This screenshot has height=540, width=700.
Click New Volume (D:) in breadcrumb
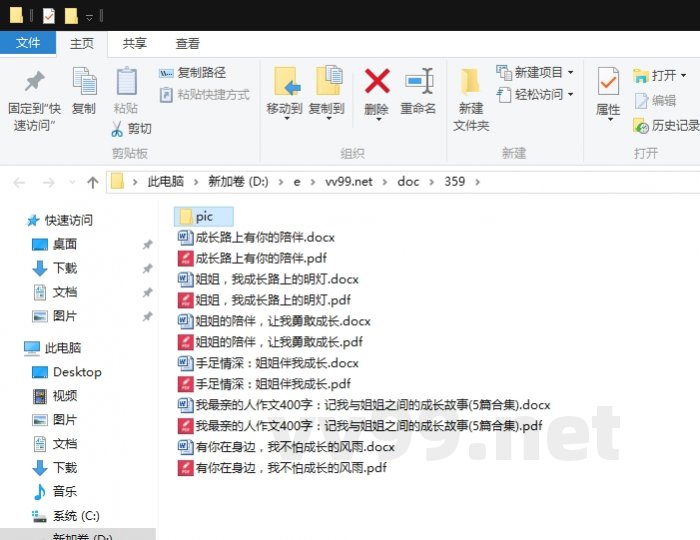(238, 182)
